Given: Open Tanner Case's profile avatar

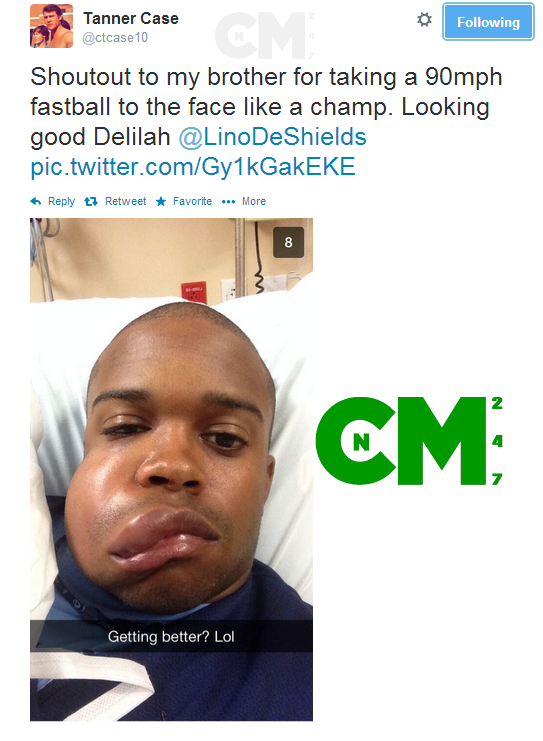Looking at the screenshot, I should point(52,26).
